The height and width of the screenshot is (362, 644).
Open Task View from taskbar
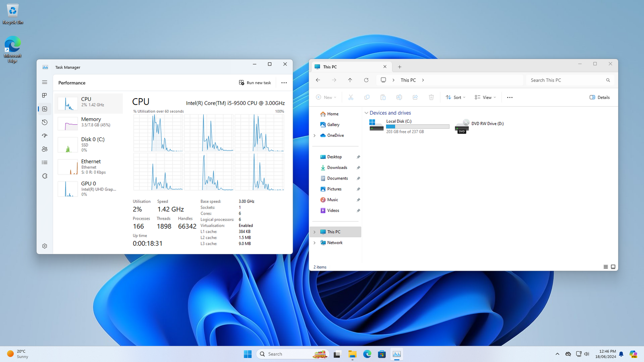click(x=337, y=354)
